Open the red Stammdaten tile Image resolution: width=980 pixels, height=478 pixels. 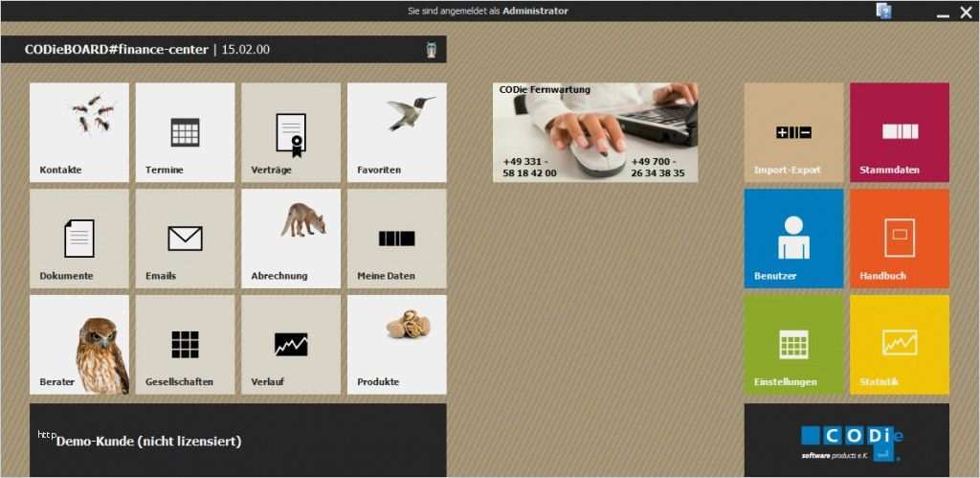900,132
